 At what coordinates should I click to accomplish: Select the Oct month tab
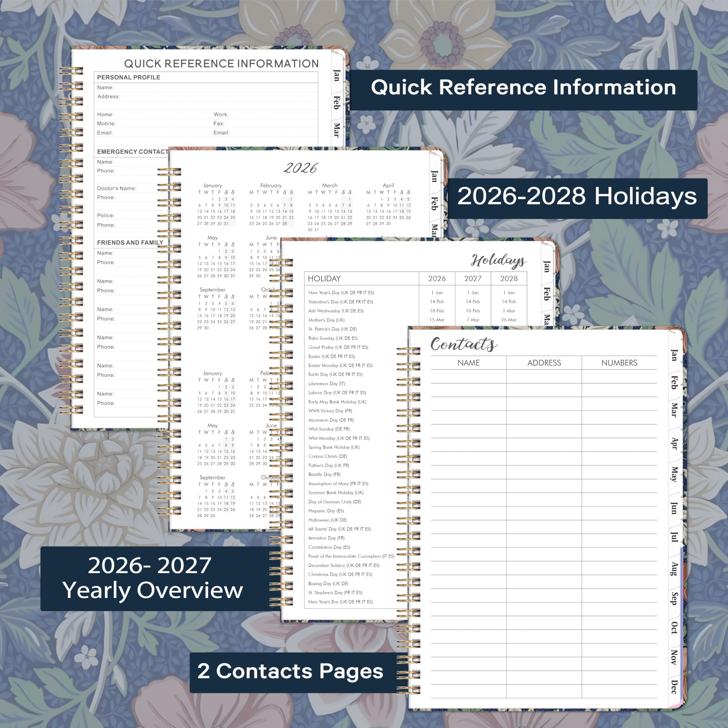coord(674,628)
